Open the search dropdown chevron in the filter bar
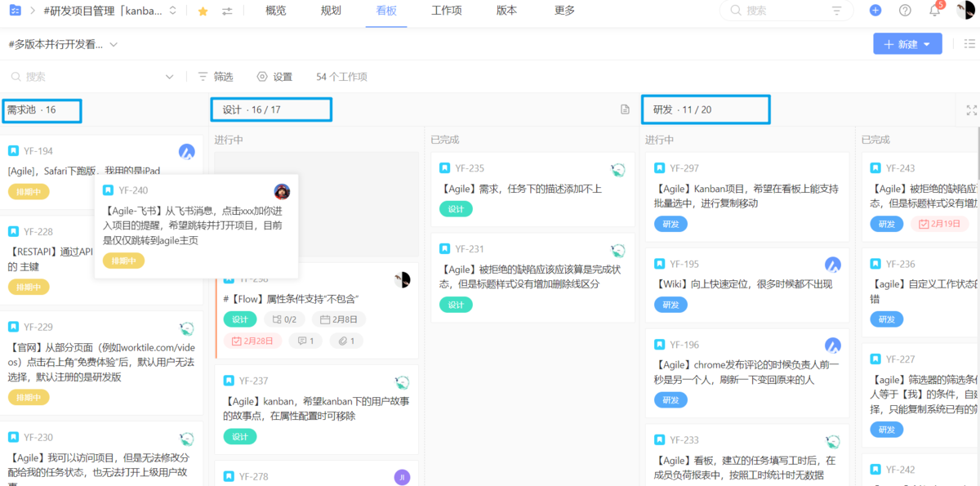980x486 pixels. click(x=169, y=76)
